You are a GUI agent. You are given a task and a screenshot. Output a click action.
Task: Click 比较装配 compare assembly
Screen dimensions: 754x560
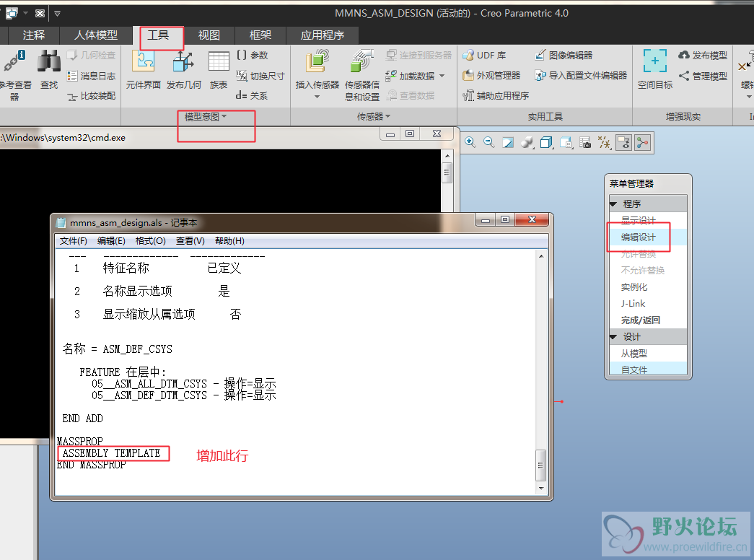coord(92,96)
